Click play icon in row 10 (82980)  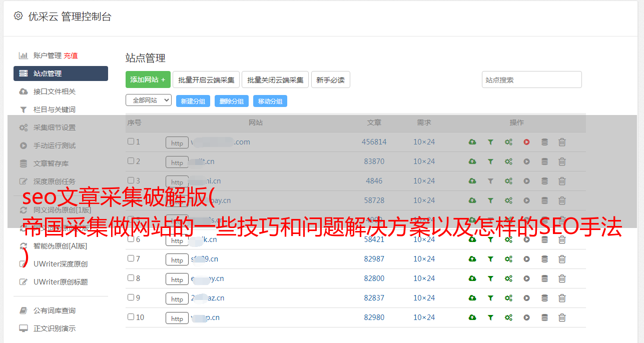click(526, 317)
